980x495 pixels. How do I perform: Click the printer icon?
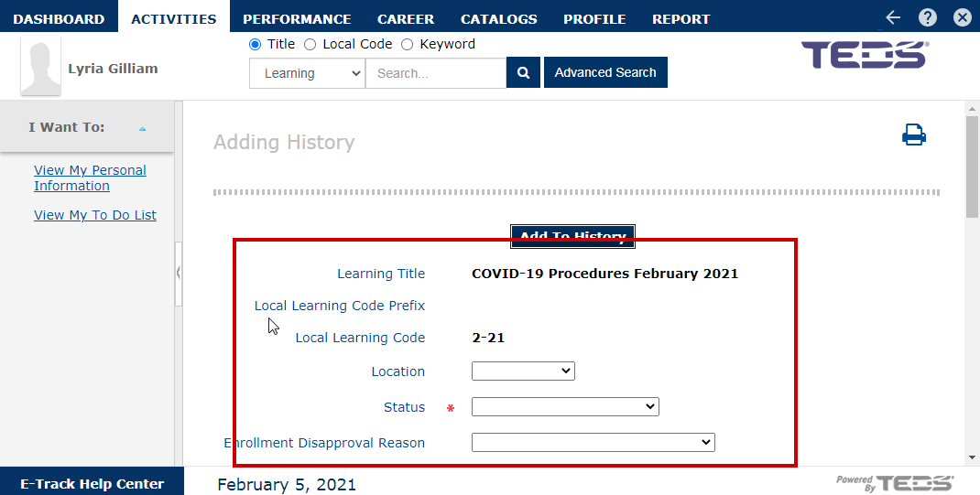[x=913, y=135]
